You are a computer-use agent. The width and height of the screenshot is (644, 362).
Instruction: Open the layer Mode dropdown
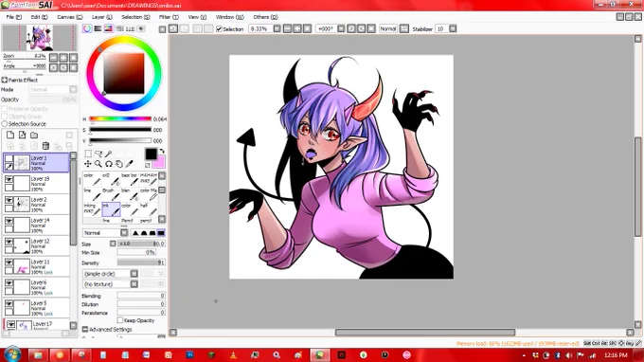point(73,89)
